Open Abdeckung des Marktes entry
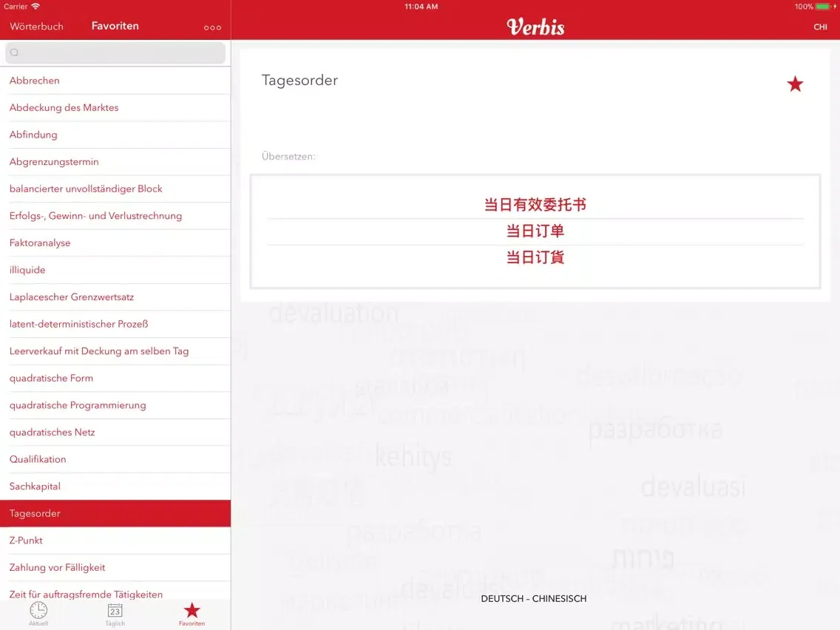840x630 pixels. click(115, 108)
